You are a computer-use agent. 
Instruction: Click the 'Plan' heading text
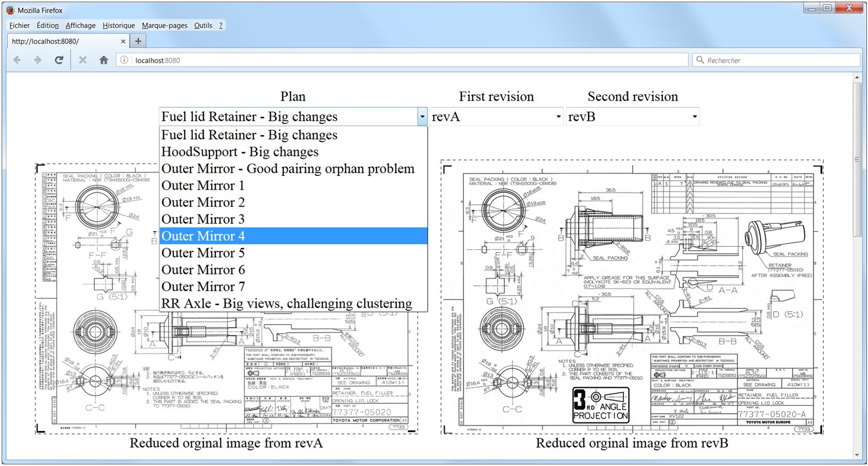pos(293,97)
